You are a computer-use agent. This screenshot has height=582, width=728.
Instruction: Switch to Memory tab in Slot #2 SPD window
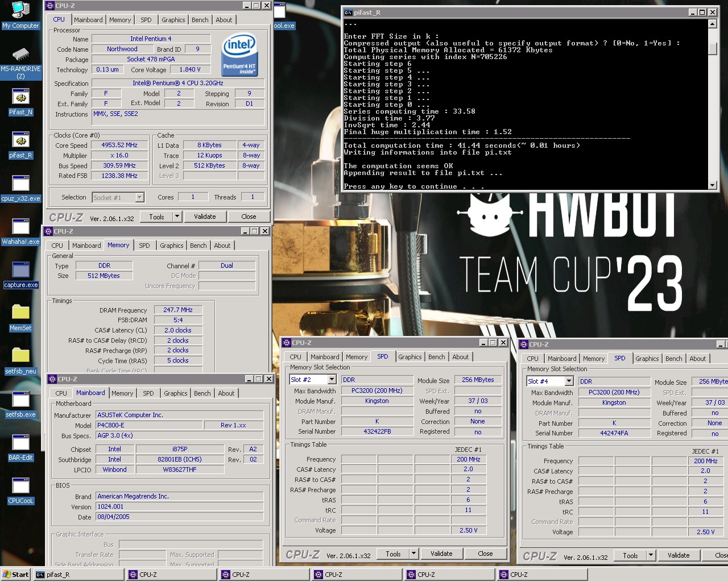click(357, 357)
